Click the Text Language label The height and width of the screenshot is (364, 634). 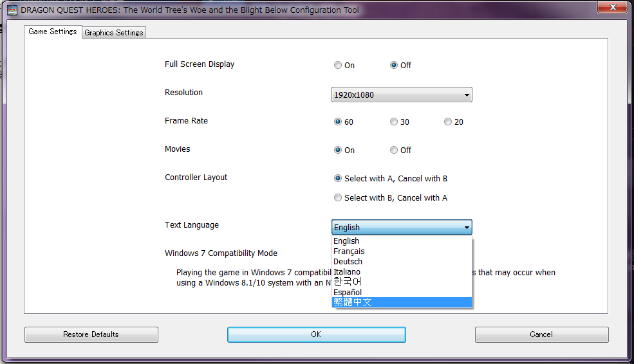(192, 225)
